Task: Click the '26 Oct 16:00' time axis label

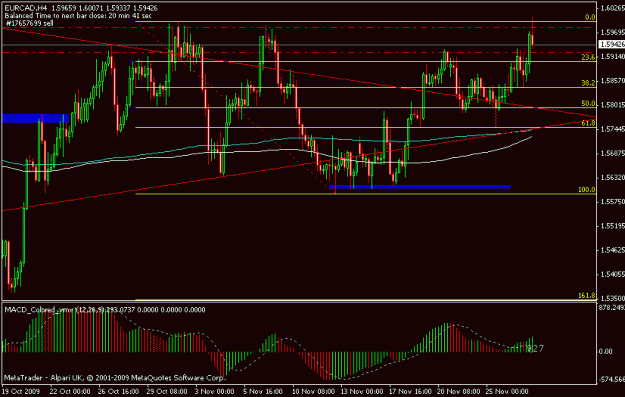Action: pyautogui.click(x=118, y=391)
